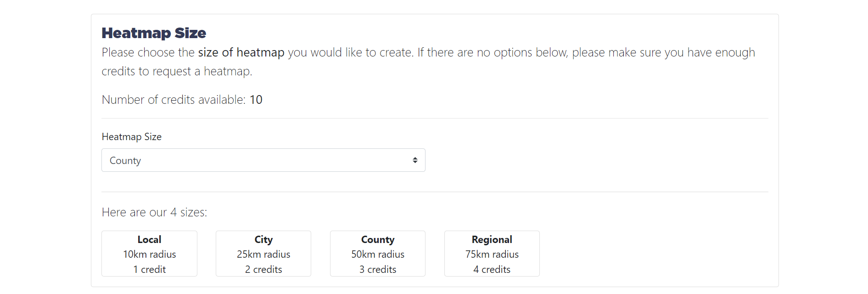The height and width of the screenshot is (294, 868).
Task: Open the Heatmap Size dropdown
Action: point(263,160)
